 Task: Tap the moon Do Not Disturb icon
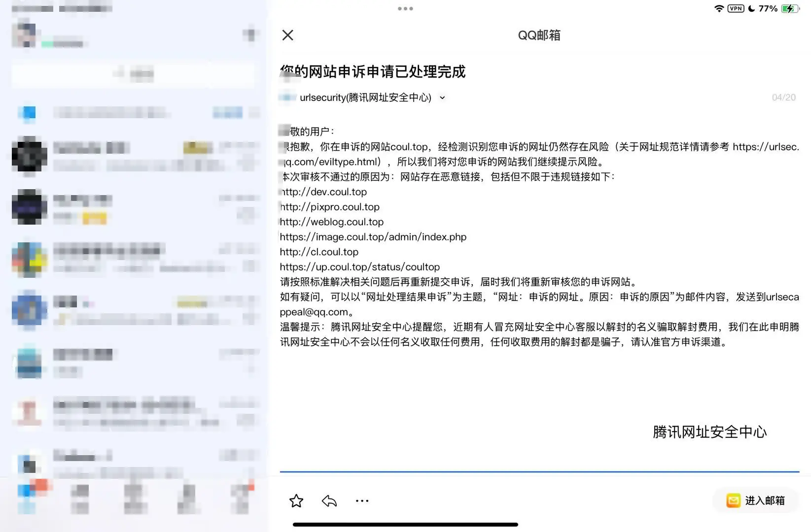751,8
